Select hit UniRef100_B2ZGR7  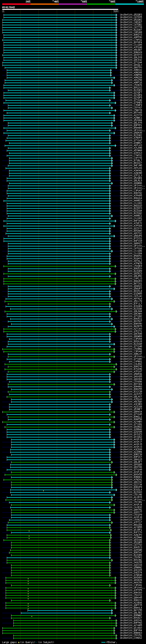131,30
